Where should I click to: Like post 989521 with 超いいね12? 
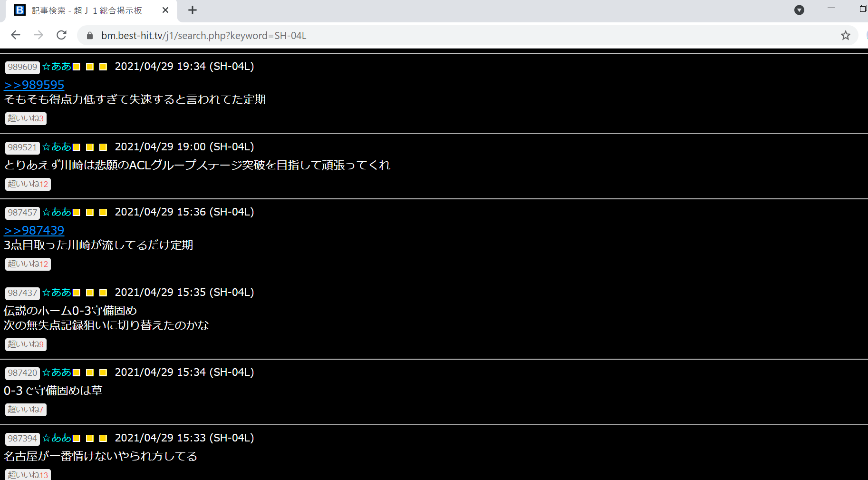[28, 184]
